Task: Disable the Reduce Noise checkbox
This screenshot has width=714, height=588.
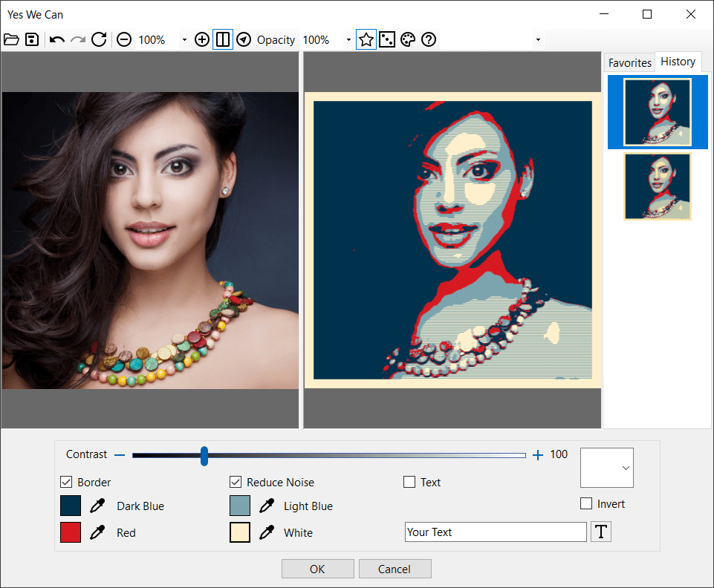Action: point(236,483)
